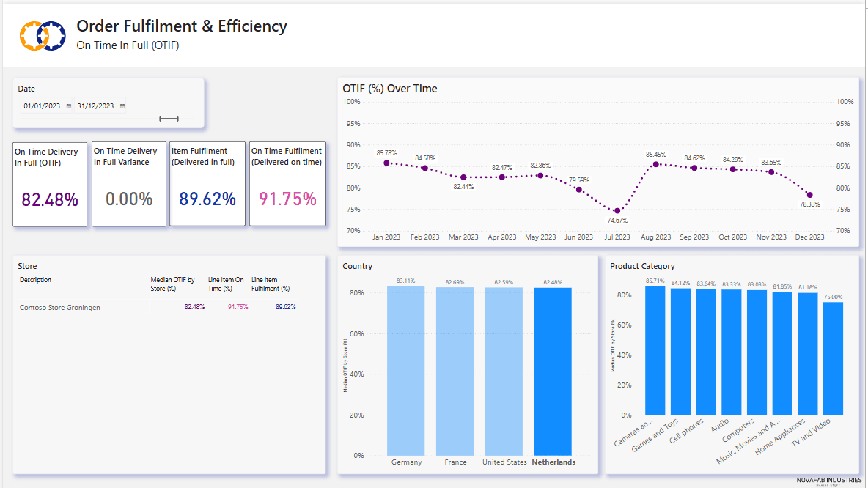Click the end date field showing 31/12/2023
This screenshot has height=488, width=868.
point(95,106)
